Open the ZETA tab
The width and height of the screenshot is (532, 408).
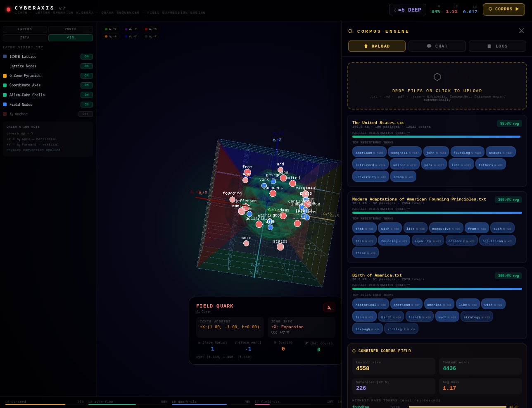point(25,38)
